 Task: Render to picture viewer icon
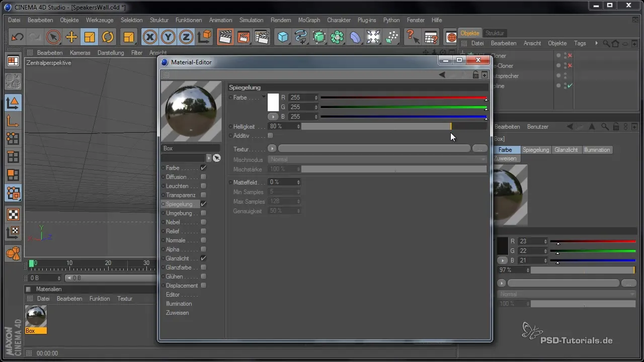pos(243,37)
